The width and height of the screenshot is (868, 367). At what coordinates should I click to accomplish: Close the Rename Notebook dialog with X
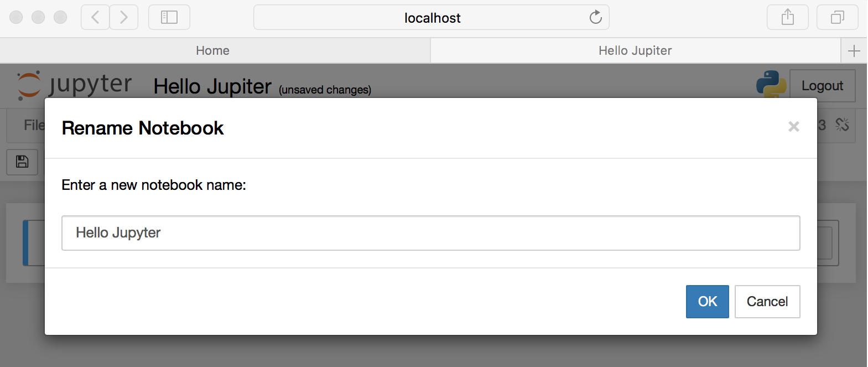(793, 127)
